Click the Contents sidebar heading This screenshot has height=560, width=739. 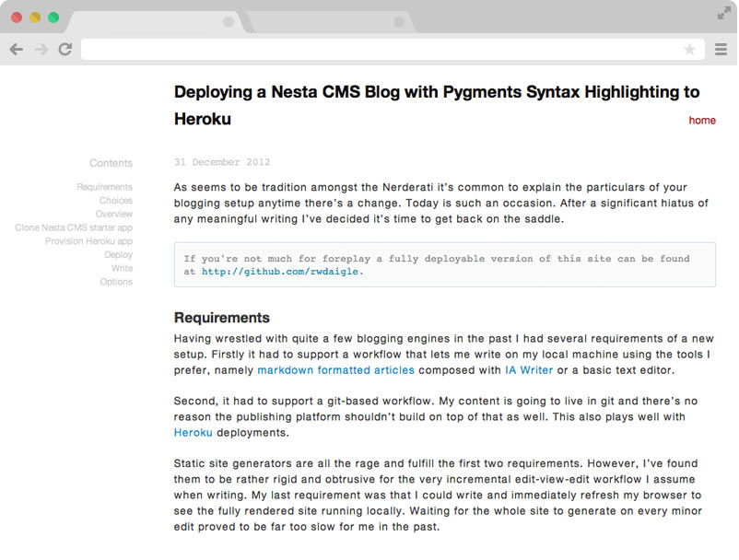coord(111,163)
